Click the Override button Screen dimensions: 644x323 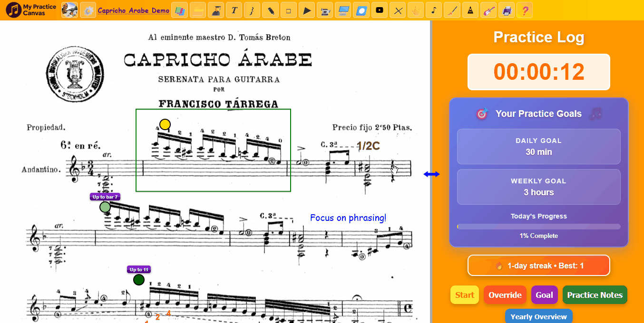pyautogui.click(x=505, y=295)
